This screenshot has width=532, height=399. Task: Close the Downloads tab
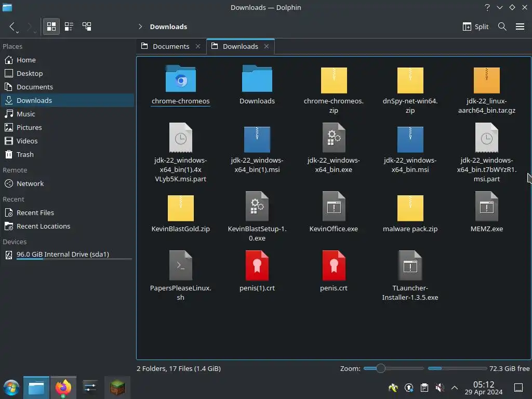point(267,46)
